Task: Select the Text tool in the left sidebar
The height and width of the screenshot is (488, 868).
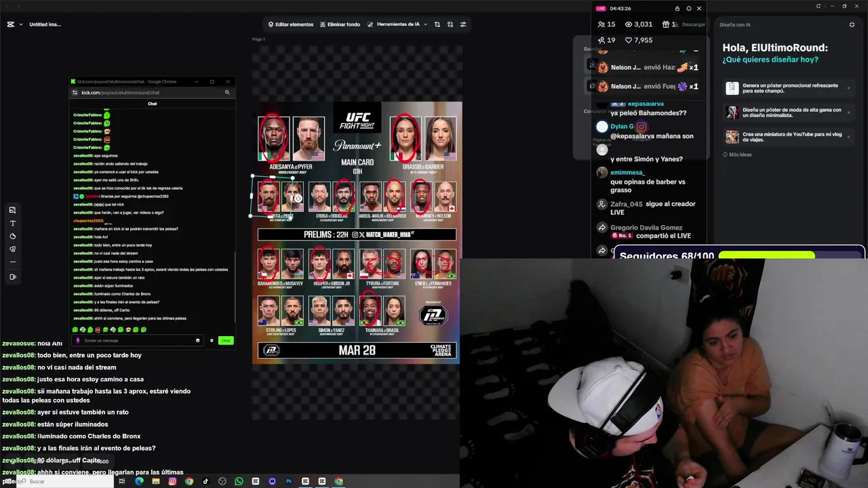Action: click(12, 223)
